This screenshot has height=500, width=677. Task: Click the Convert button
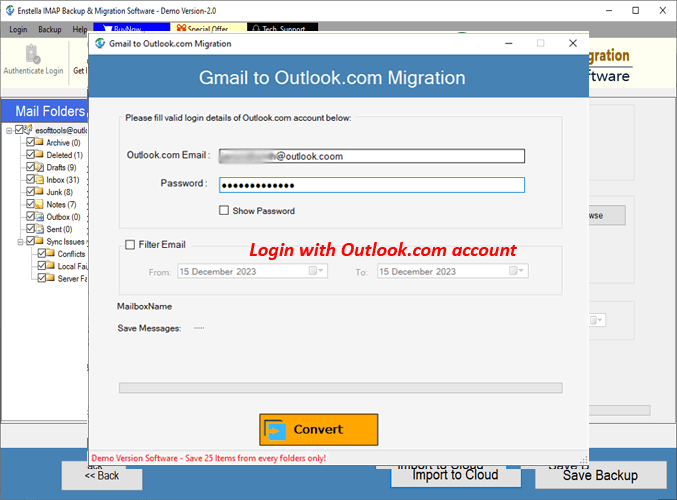319,430
